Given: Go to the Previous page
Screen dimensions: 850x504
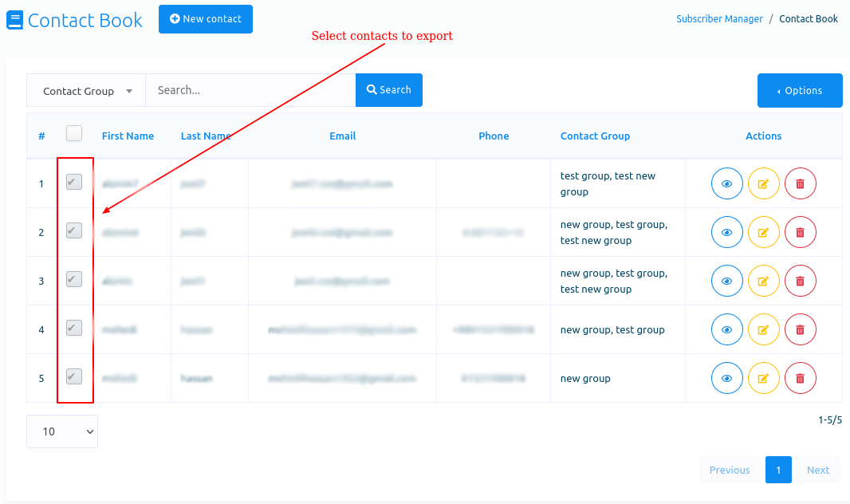Looking at the screenshot, I should coord(730,470).
